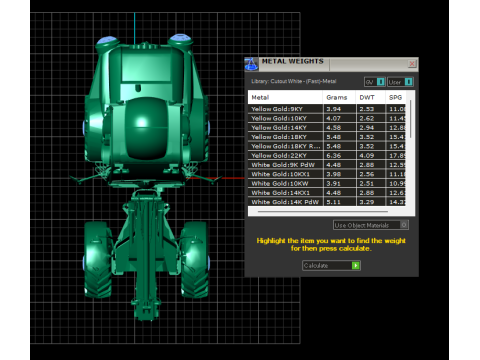
Task: Select the White Gold:9K PdW row
Action: pyautogui.click(x=327, y=165)
